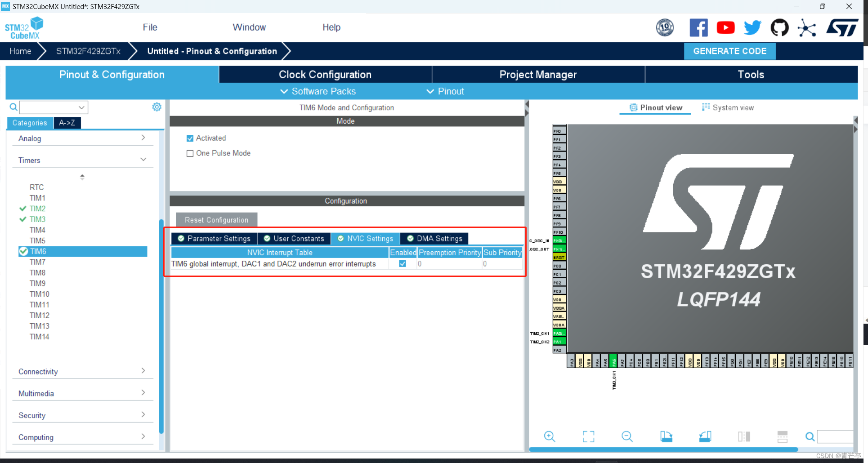Select TIM7 in the timers list
868x463 pixels.
pos(37,262)
